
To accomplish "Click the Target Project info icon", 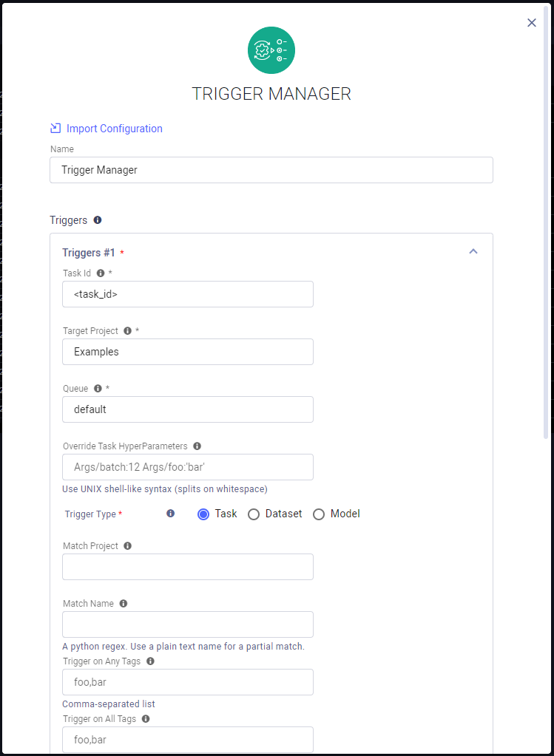I will 127,330.
